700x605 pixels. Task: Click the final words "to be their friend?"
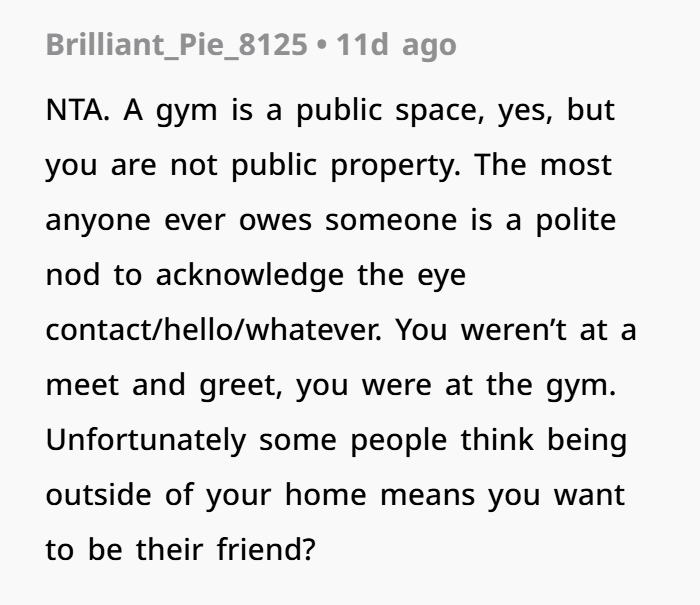181,550
